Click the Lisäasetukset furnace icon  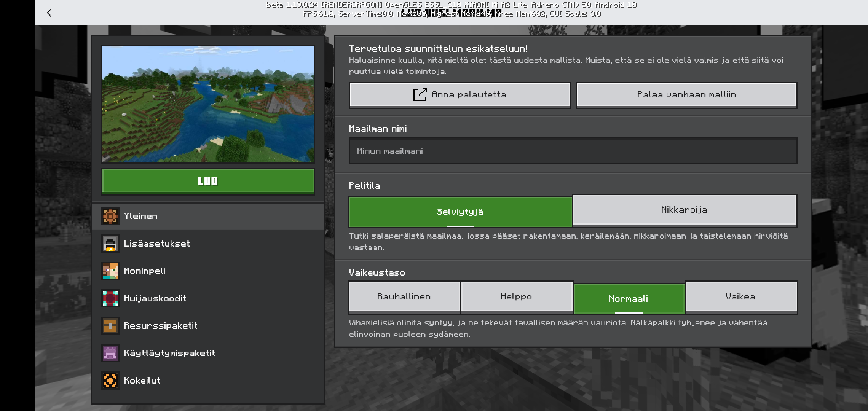tap(110, 244)
